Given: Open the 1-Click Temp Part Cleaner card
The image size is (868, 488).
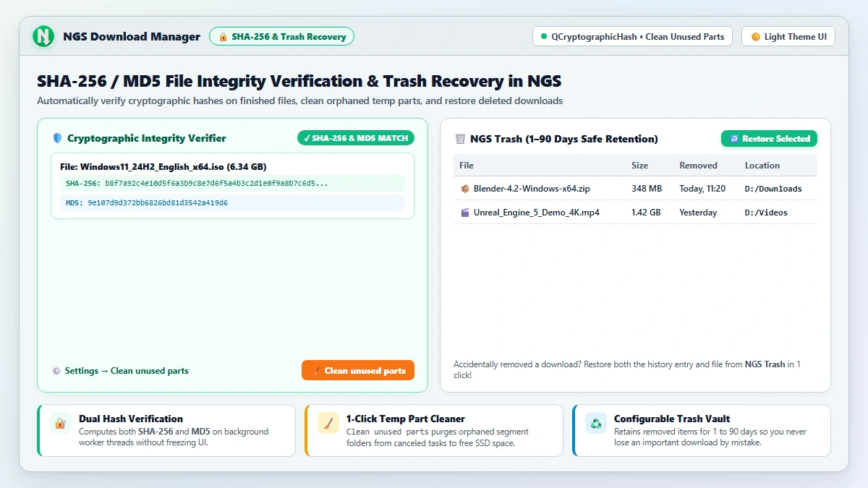Looking at the screenshot, I should tap(434, 430).
